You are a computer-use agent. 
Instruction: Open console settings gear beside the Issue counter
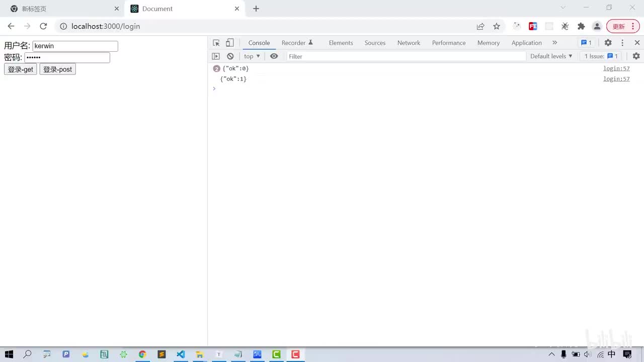(x=636, y=56)
